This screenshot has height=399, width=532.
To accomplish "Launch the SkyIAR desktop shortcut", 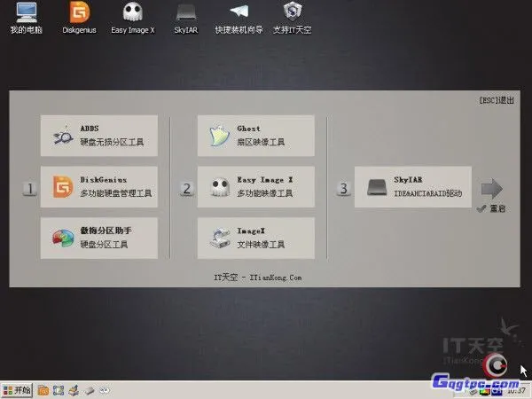I will click(186, 19).
